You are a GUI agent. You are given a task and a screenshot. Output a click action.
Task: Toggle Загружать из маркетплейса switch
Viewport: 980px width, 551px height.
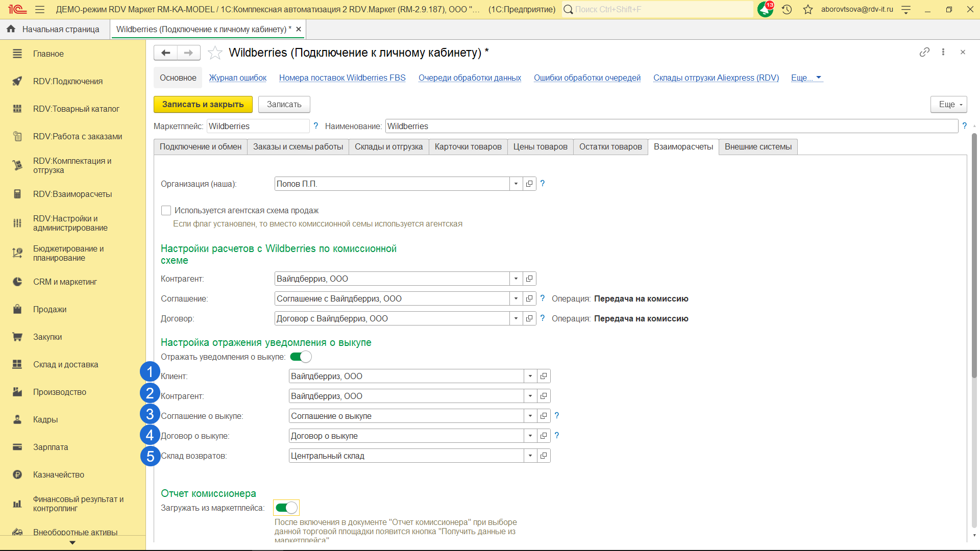(x=286, y=508)
